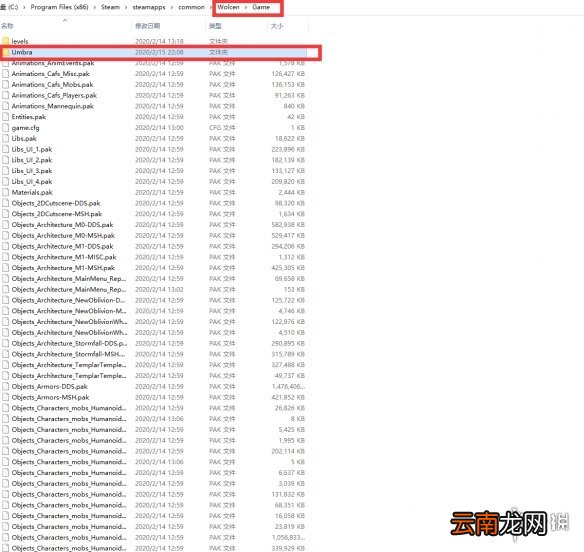Select the levels folder icon

point(6,41)
